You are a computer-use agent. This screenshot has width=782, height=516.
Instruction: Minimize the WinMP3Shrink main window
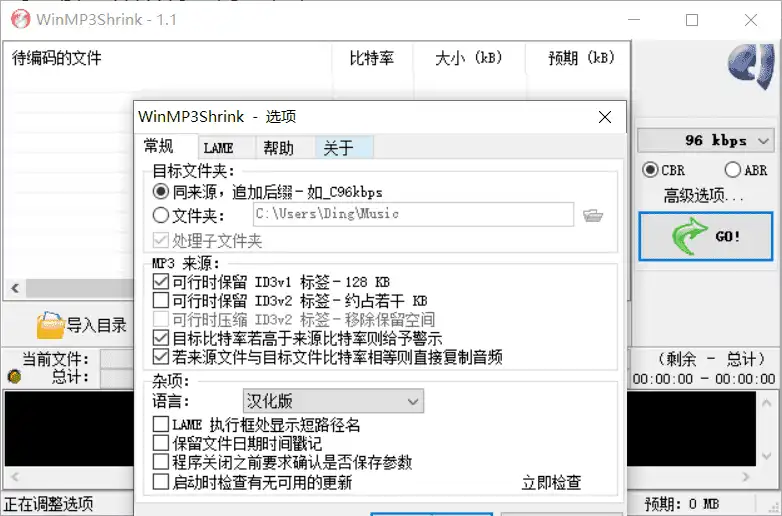pyautogui.click(x=634, y=20)
